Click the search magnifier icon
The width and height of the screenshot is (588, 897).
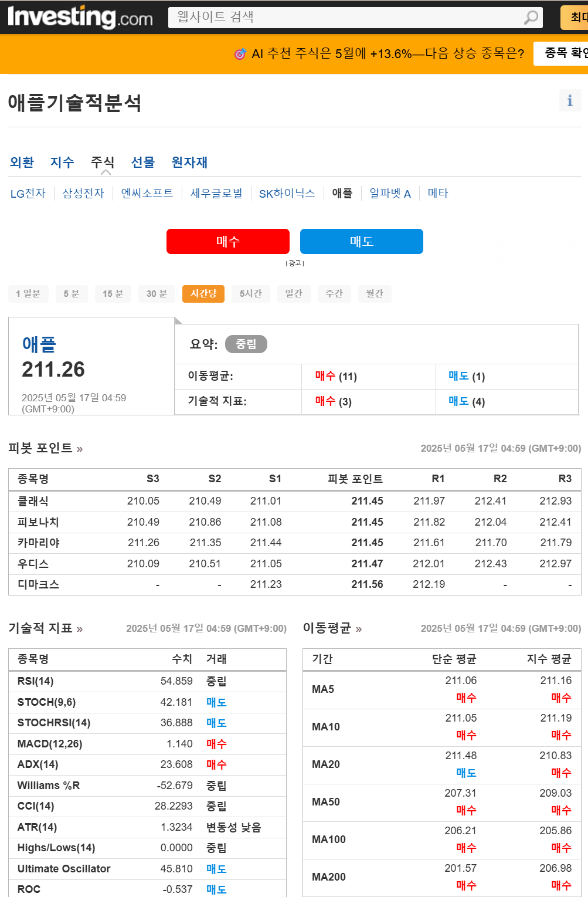pos(531,18)
